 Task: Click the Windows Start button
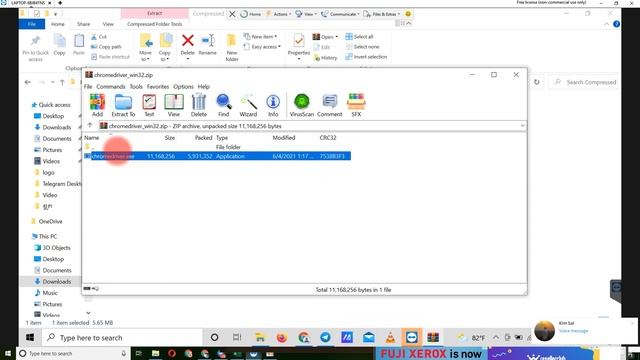pyautogui.click(x=30, y=338)
